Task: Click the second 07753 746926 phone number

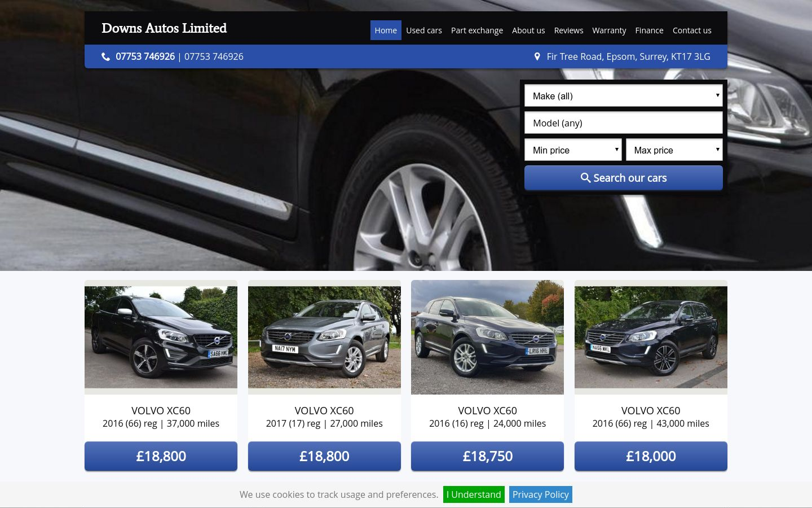Action: click(214, 56)
